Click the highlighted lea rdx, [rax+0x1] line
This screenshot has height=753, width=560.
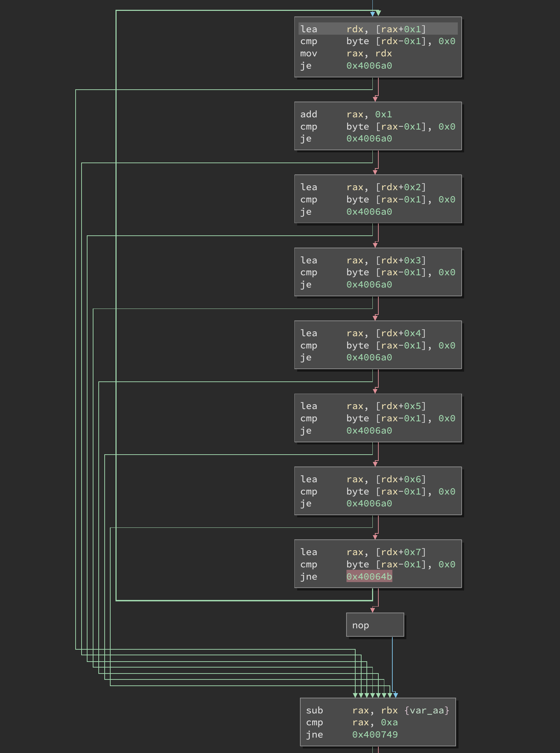click(378, 29)
